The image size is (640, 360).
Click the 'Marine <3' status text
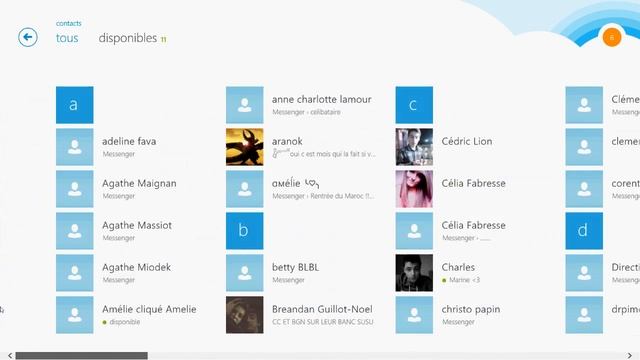[464, 280]
